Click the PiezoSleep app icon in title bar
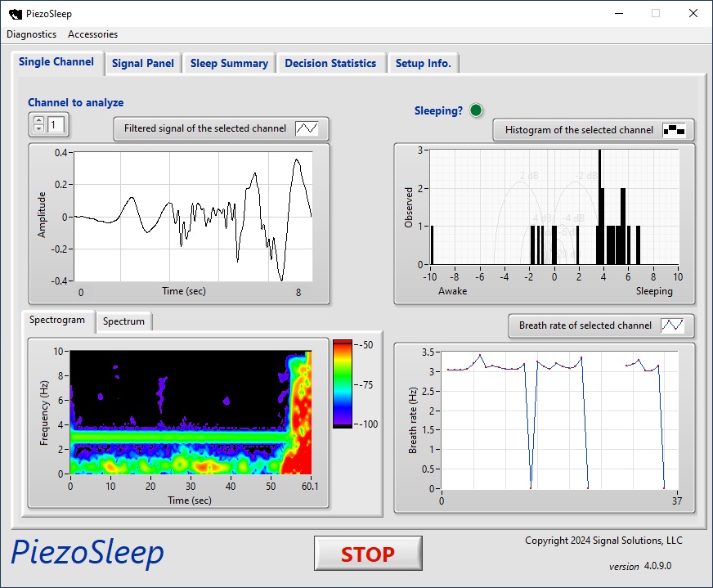The width and height of the screenshot is (713, 588). tap(15, 13)
